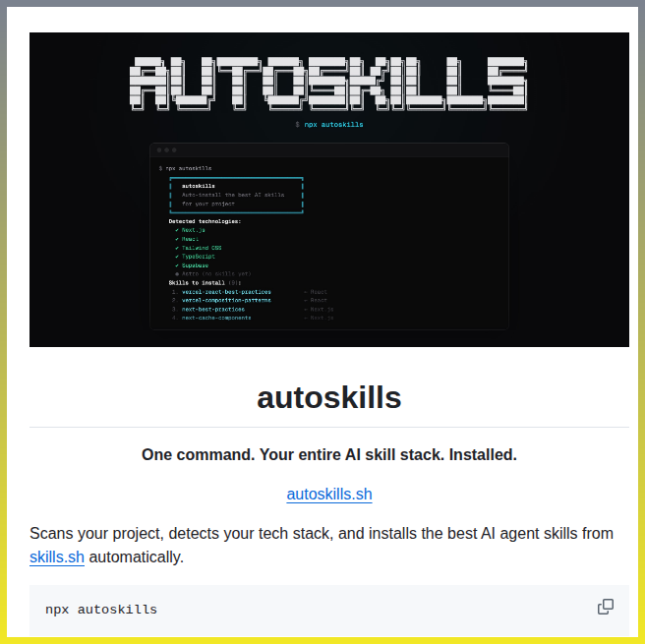Click the AUTOSKILLS banner image
This screenshot has width=645, height=644.
[x=329, y=190]
